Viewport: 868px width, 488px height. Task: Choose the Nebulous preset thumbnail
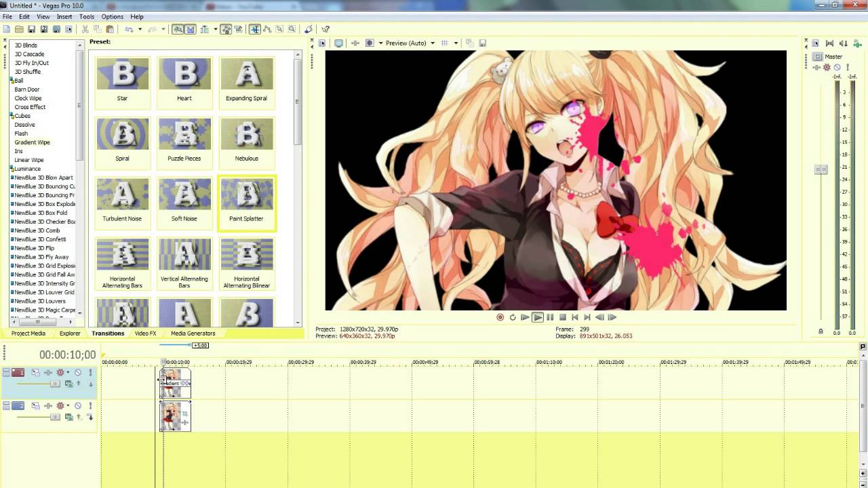click(247, 134)
